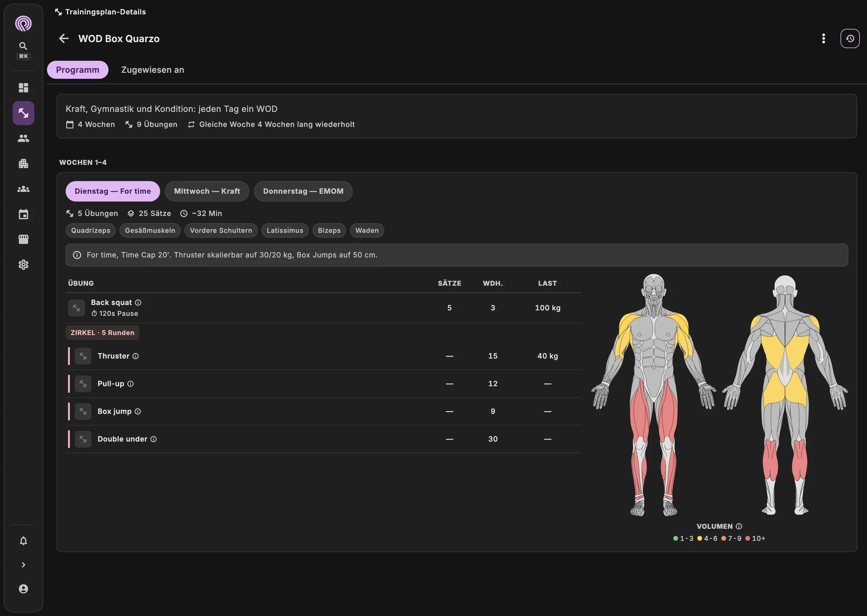Go back with the arrow icon
Viewport: 867px width, 616px height.
click(x=64, y=39)
